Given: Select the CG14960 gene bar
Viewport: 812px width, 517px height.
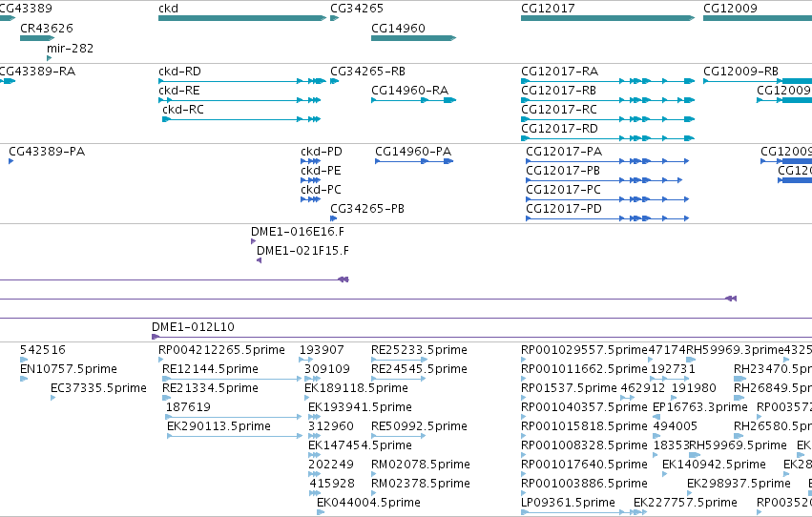Looking at the screenshot, I should (x=414, y=38).
